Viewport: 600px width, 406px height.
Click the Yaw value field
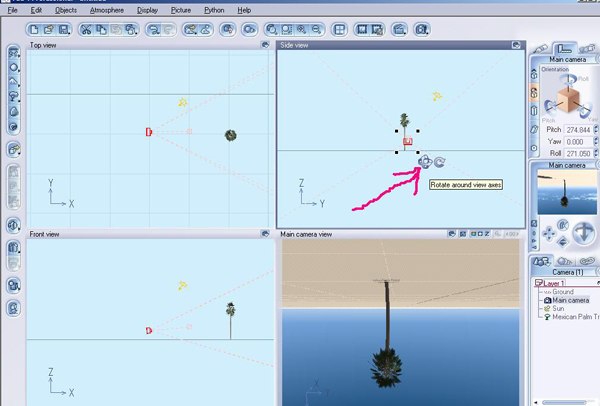point(578,142)
